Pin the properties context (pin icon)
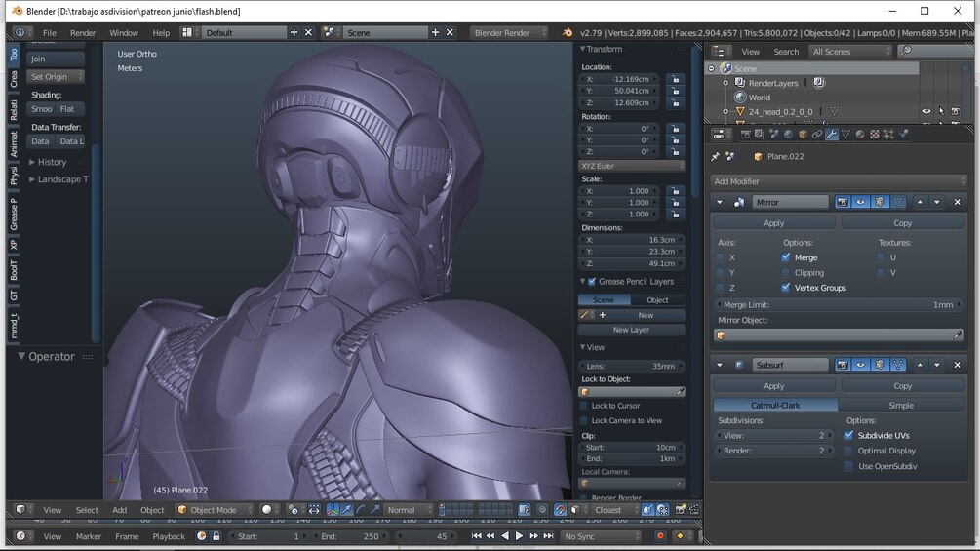The image size is (980, 551). [x=716, y=157]
